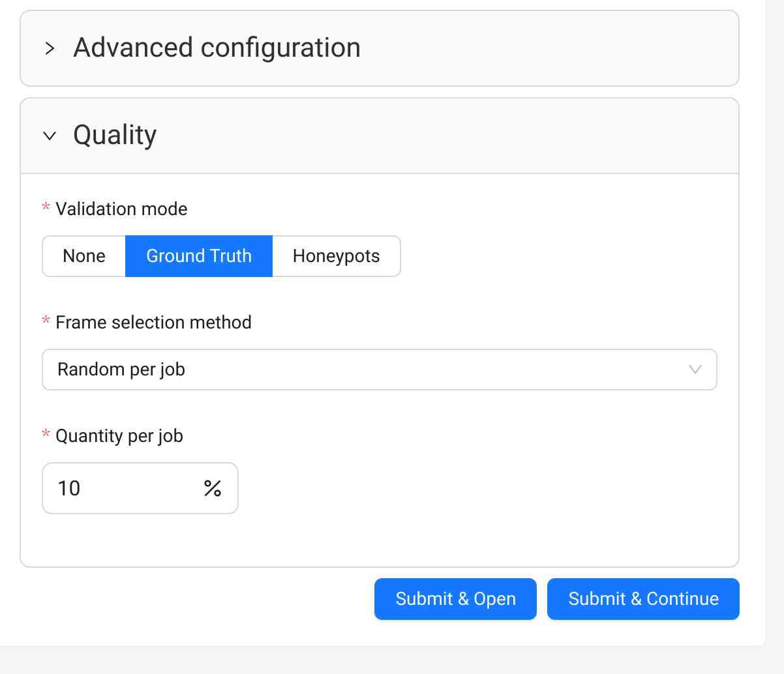This screenshot has width=784, height=674.
Task: Click the red asterisk beside Quantity per job
Action: 44,434
